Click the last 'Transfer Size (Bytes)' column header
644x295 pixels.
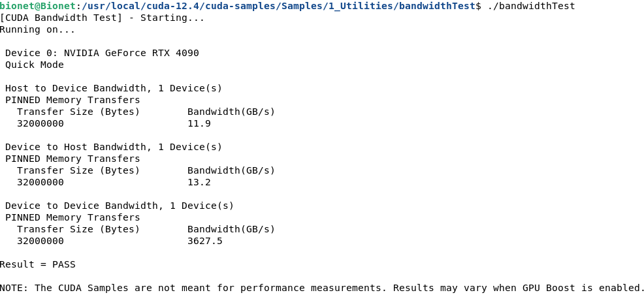click(78, 229)
